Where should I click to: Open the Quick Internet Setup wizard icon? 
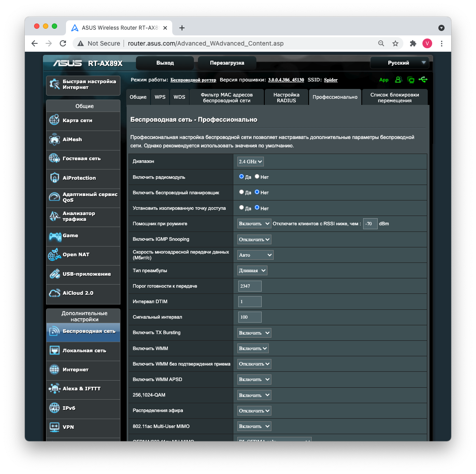click(x=54, y=84)
